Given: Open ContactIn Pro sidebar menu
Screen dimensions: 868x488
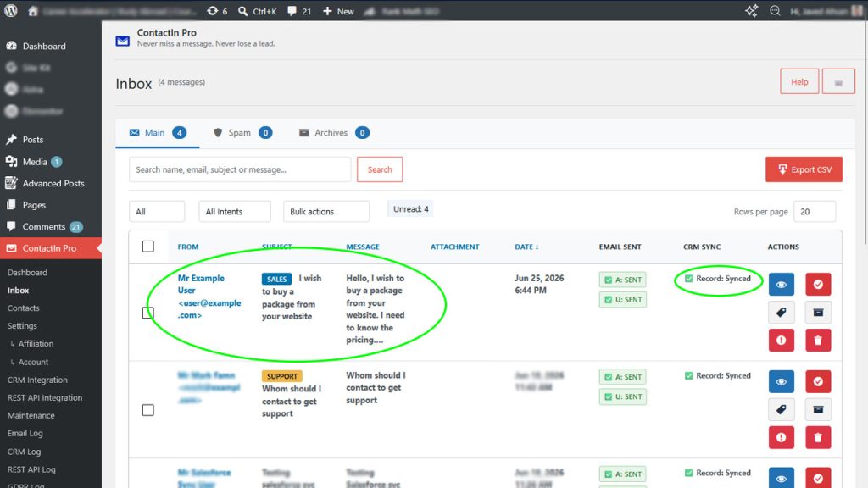Looking at the screenshot, I should (x=50, y=248).
